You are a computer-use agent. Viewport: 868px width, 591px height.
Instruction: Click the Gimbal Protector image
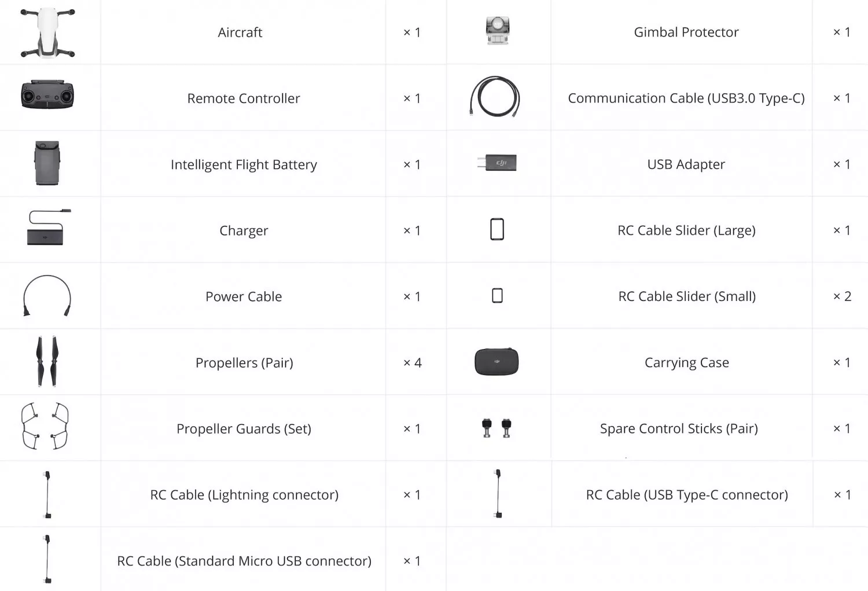[x=497, y=31]
